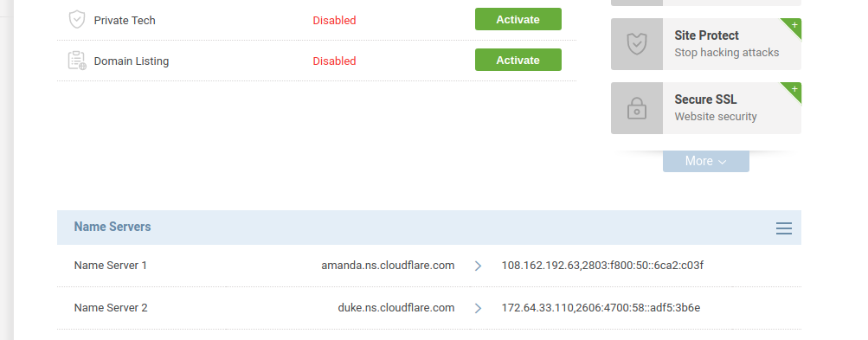Expand the More add-ons dropdown
The image size is (868, 340).
706,161
